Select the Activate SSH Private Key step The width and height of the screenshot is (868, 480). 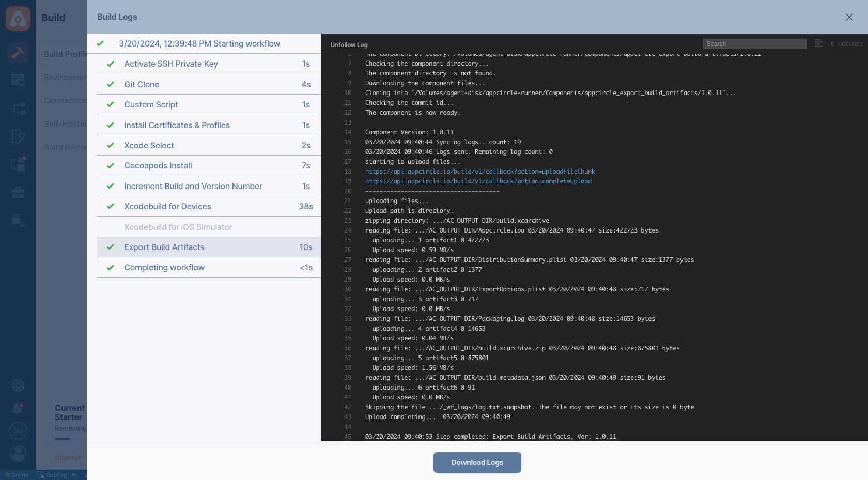pyautogui.click(x=209, y=64)
